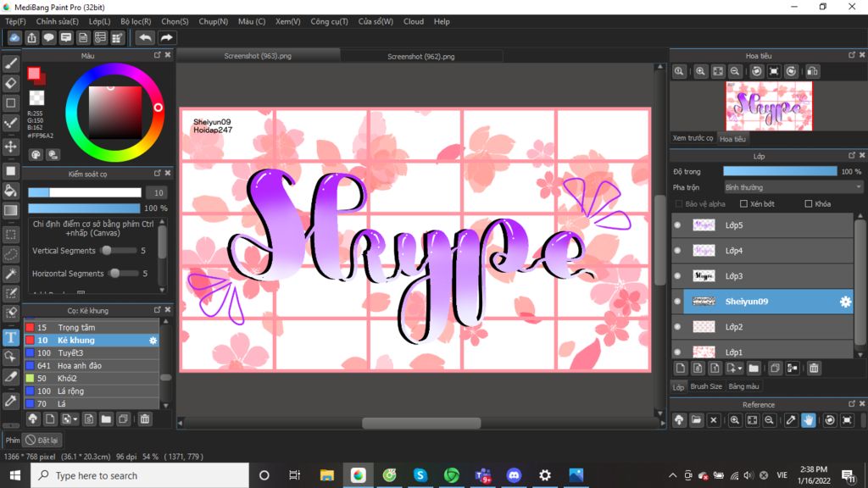868x488 pixels.
Task: Delete brush with brush panel trash icon
Action: pos(144,419)
